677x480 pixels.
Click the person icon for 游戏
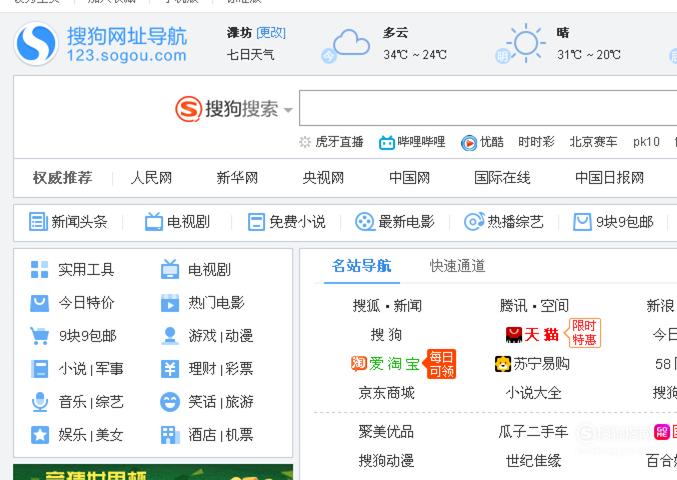pyautogui.click(x=170, y=336)
